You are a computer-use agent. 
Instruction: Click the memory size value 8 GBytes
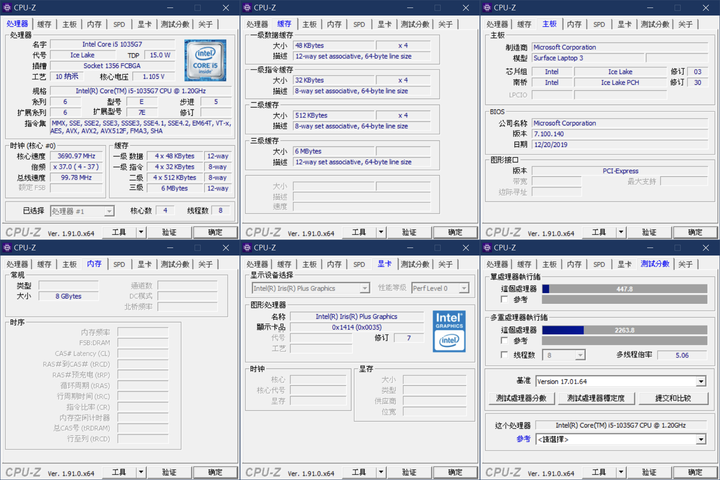tap(68, 296)
